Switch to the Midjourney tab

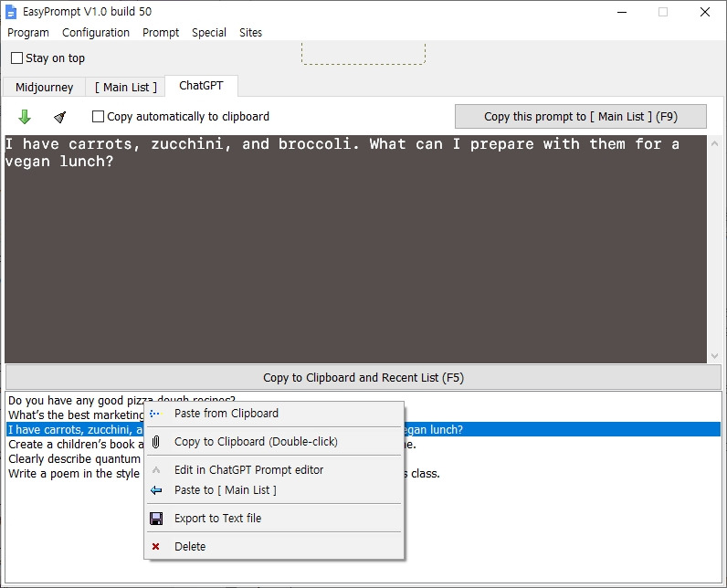pyautogui.click(x=44, y=87)
